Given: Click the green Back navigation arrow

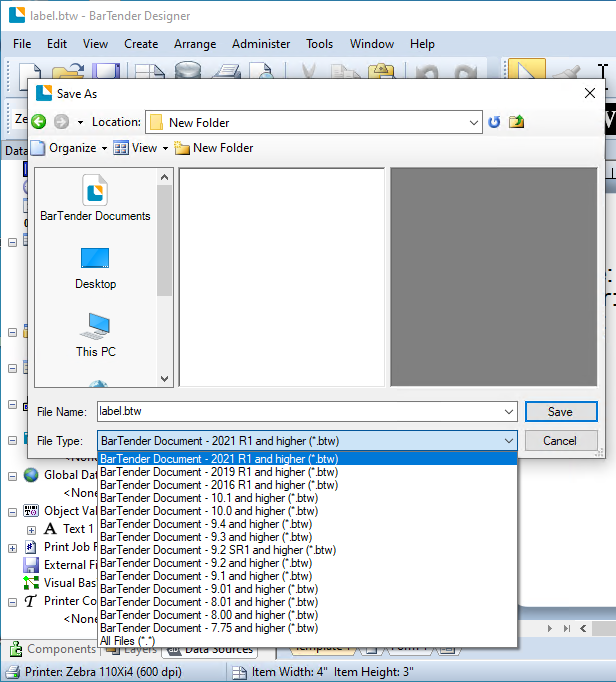Looking at the screenshot, I should [x=39, y=122].
